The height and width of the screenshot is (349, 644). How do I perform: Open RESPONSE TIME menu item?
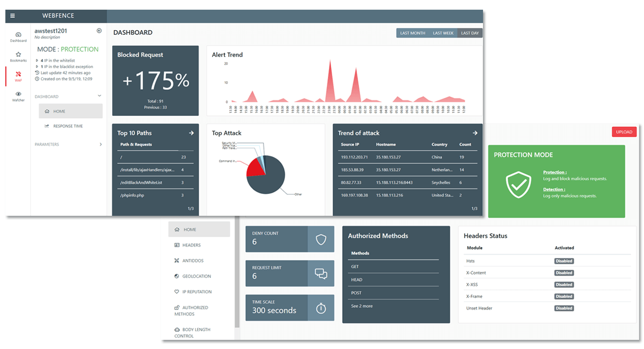point(68,126)
